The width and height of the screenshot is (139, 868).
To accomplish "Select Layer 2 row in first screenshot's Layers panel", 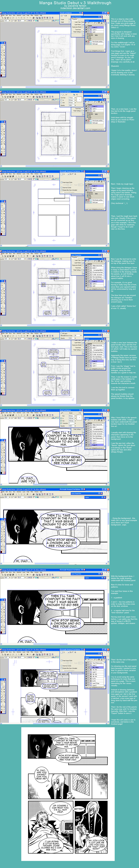I will click(94, 30).
